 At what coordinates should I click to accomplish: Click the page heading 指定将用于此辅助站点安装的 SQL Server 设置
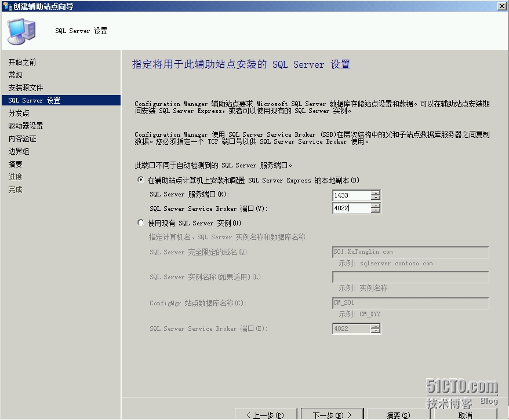pyautogui.click(x=241, y=64)
